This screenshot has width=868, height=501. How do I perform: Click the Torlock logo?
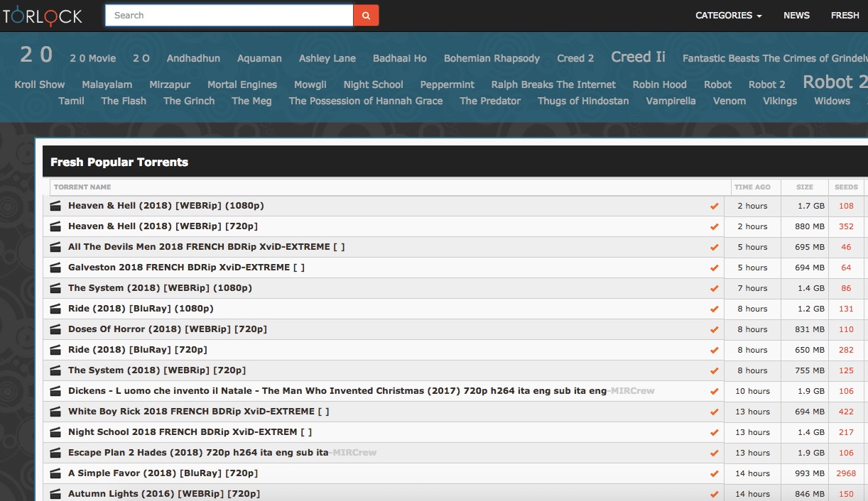pyautogui.click(x=41, y=15)
